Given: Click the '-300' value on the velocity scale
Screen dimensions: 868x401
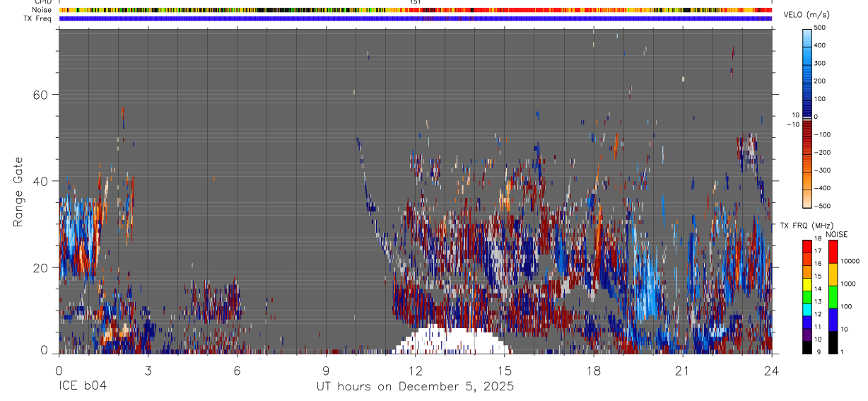Looking at the screenshot, I should (x=822, y=170).
